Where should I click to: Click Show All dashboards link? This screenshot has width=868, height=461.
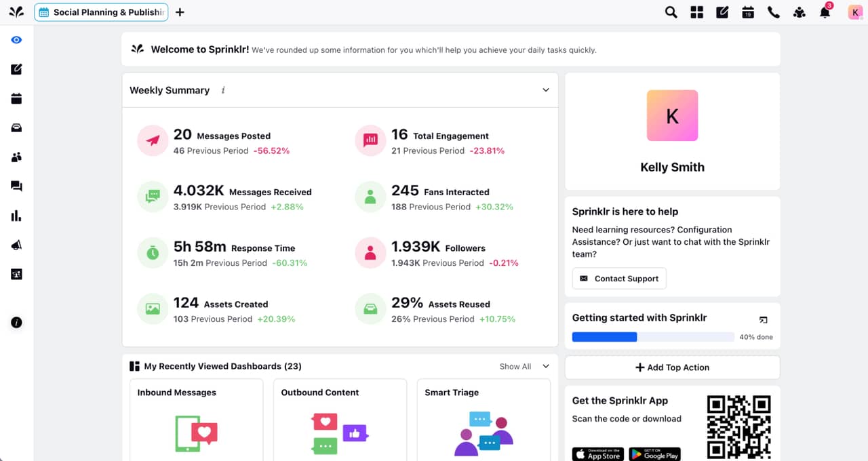(x=515, y=366)
